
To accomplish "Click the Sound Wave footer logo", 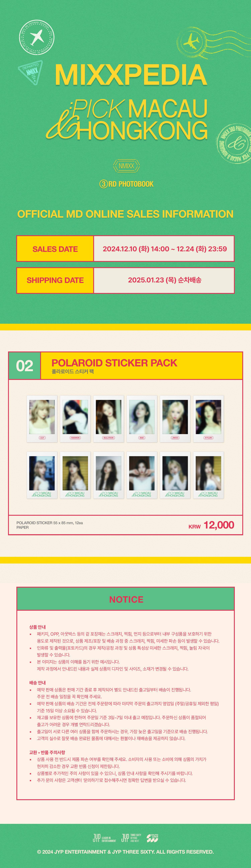I will [x=152, y=838].
